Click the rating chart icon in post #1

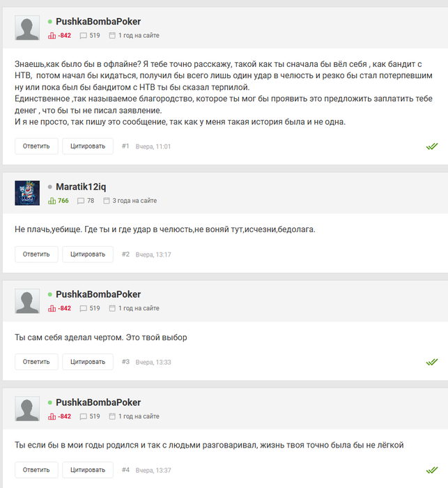(x=52, y=36)
